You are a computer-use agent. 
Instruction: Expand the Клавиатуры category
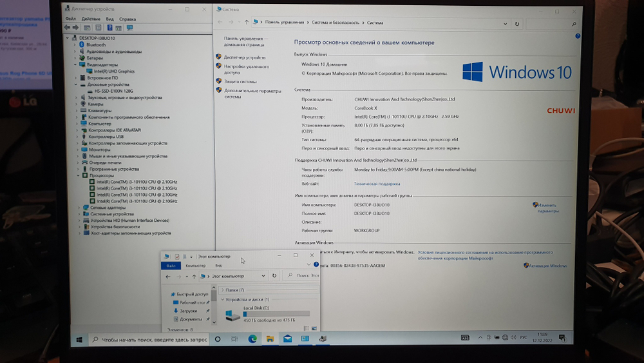[77, 111]
